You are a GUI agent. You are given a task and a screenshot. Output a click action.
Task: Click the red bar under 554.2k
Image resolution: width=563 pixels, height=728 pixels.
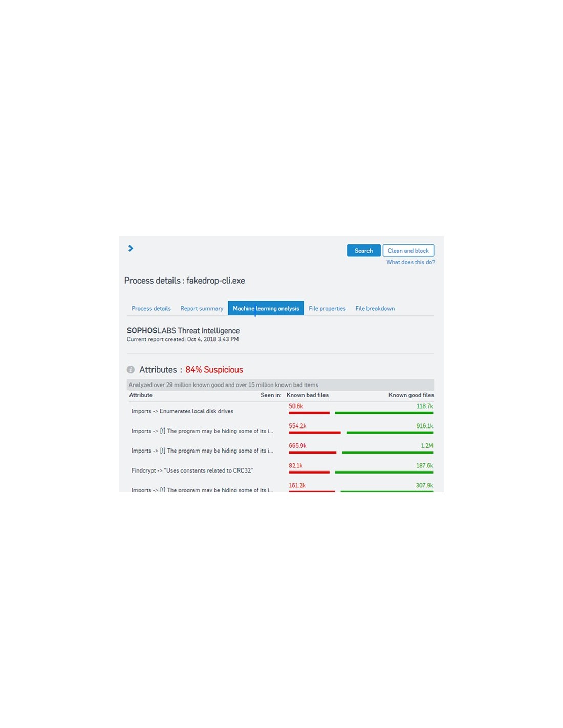314,433
